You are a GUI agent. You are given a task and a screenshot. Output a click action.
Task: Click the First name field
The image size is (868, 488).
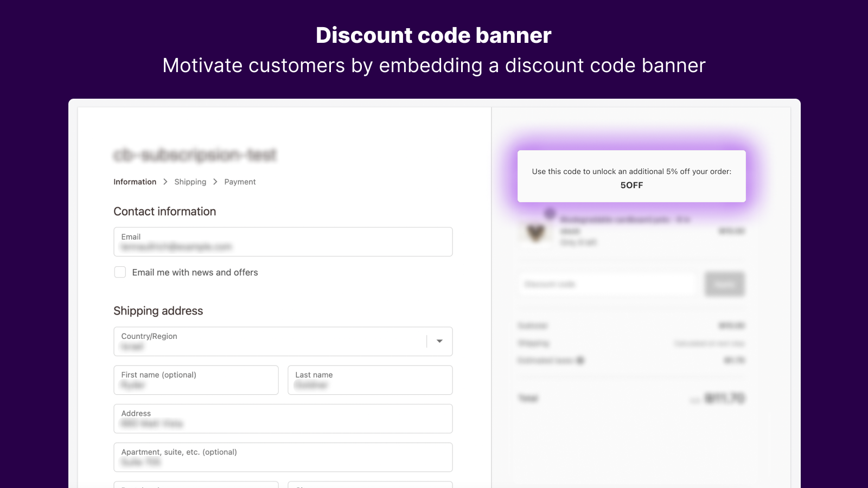click(x=196, y=380)
